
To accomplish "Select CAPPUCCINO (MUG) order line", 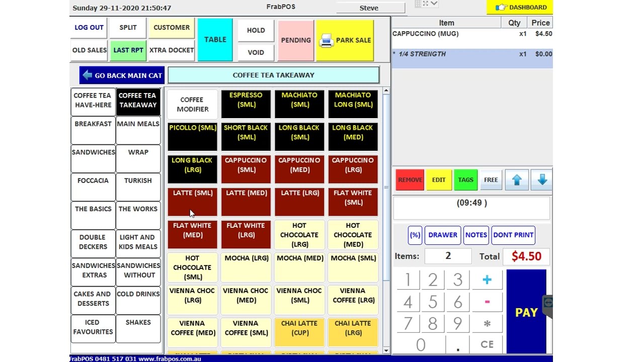I will [472, 39].
